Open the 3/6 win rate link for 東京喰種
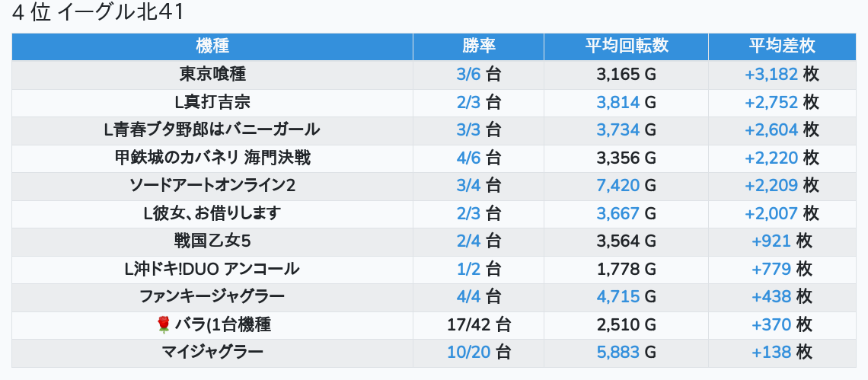This screenshot has width=868, height=380. (x=468, y=75)
